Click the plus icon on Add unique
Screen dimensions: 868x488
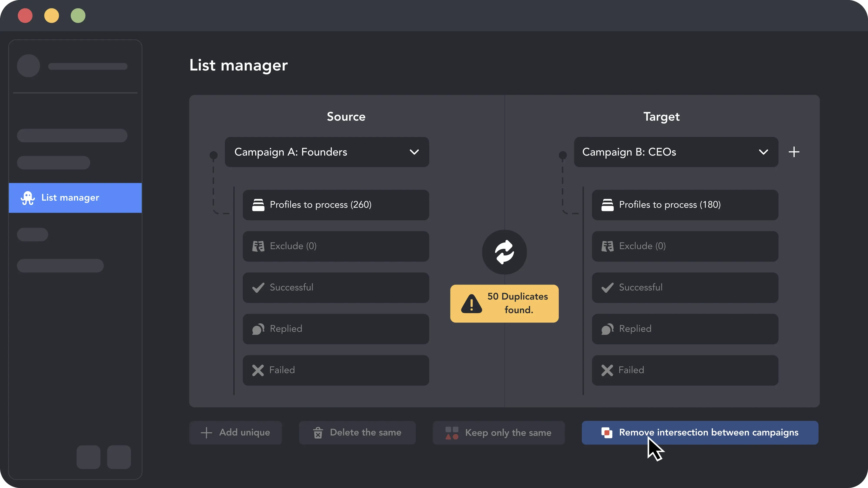coord(206,433)
